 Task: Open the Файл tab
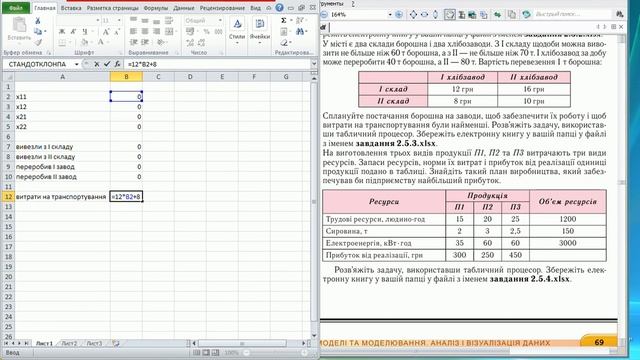click(x=16, y=8)
